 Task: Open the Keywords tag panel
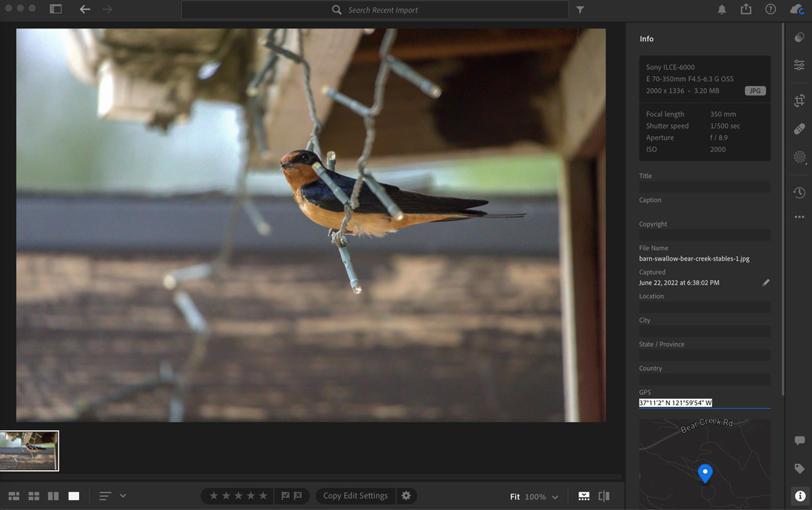pyautogui.click(x=799, y=469)
